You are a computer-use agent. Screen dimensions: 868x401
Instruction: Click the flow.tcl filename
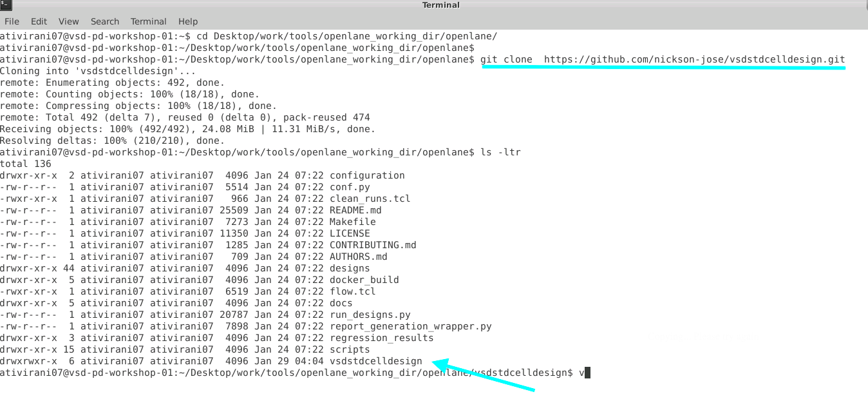[x=352, y=291]
